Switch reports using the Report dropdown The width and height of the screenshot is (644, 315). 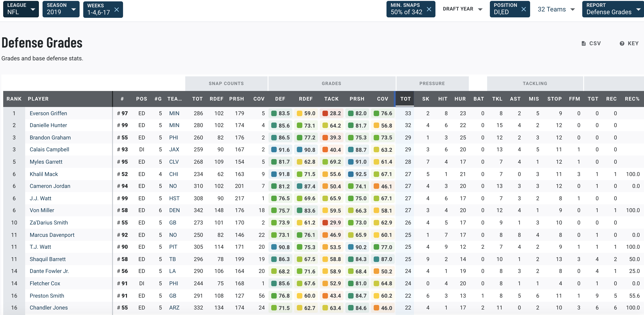coord(612,9)
